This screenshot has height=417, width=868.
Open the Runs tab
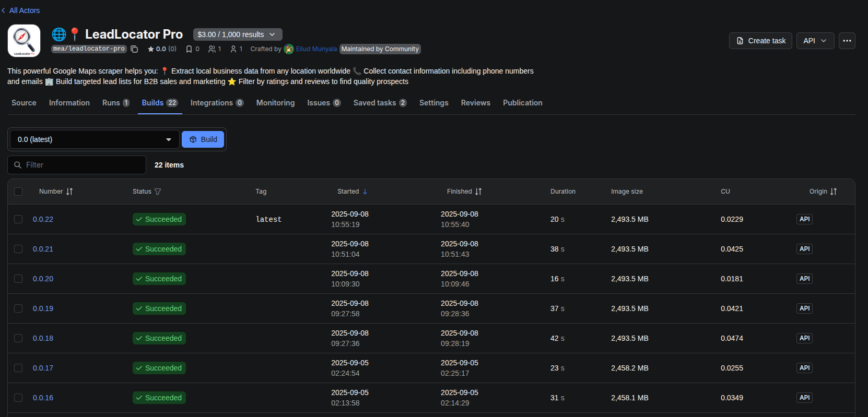point(116,103)
